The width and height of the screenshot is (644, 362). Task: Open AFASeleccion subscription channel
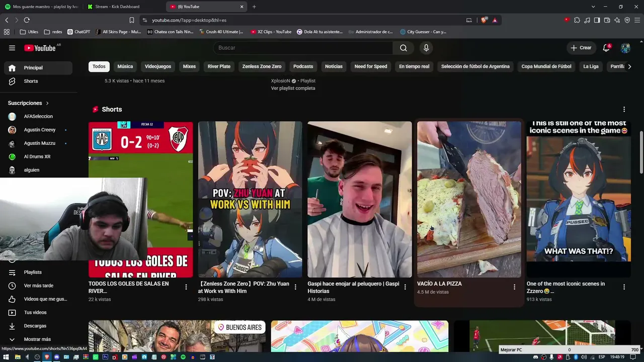(38, 116)
